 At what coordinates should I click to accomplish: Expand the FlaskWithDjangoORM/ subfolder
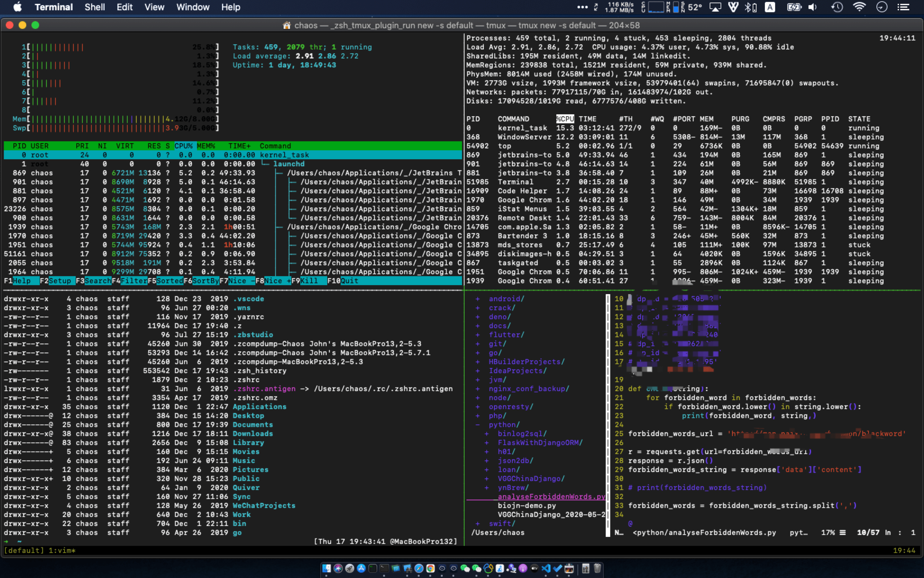[540, 442]
